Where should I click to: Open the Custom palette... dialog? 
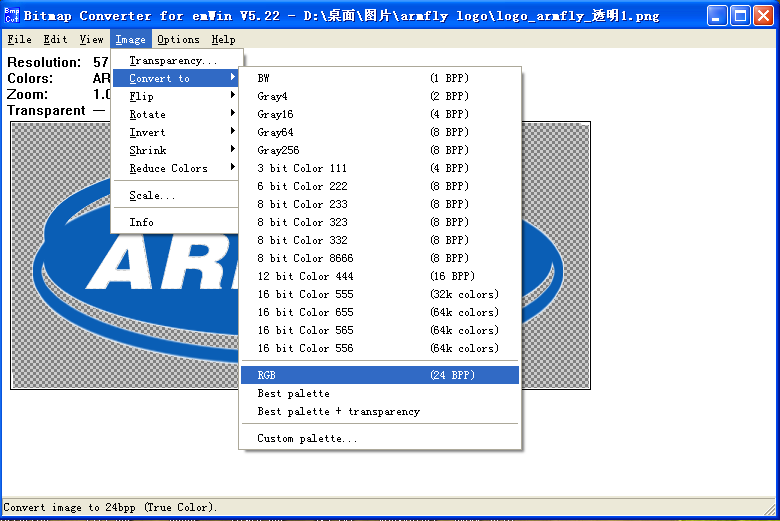pyautogui.click(x=380, y=438)
